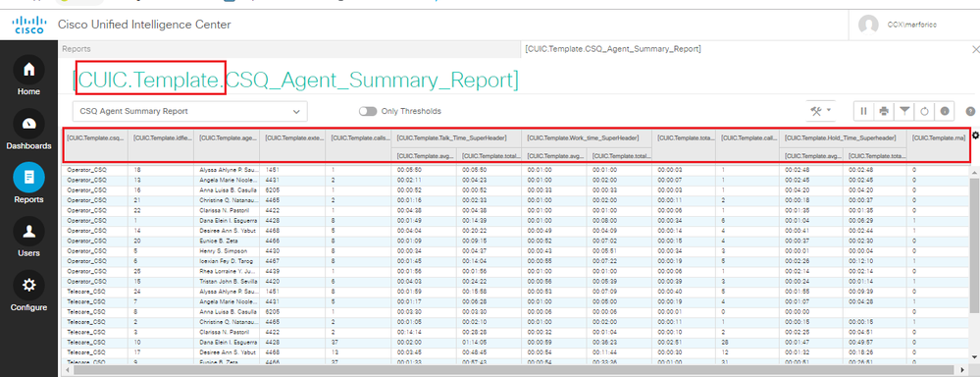Show report info via info icon
980x377 pixels.
(945, 111)
